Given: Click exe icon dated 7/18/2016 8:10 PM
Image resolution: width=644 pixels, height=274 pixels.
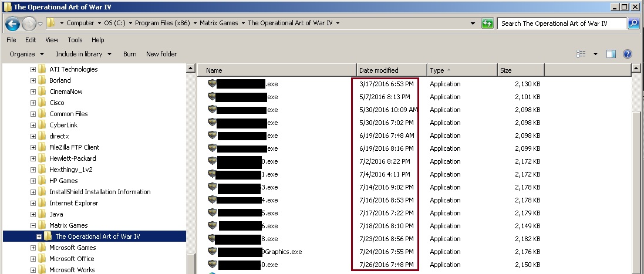Looking at the screenshot, I should (x=212, y=226).
